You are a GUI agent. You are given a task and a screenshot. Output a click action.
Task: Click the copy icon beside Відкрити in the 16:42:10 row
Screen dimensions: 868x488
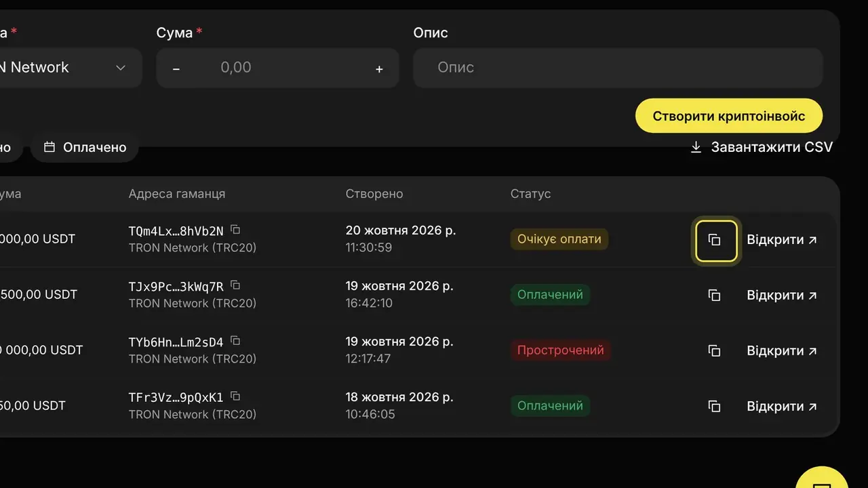[714, 296]
